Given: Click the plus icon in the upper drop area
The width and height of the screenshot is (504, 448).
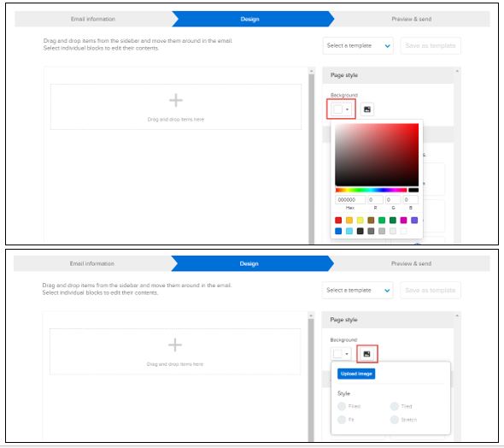Looking at the screenshot, I should 176,100.
